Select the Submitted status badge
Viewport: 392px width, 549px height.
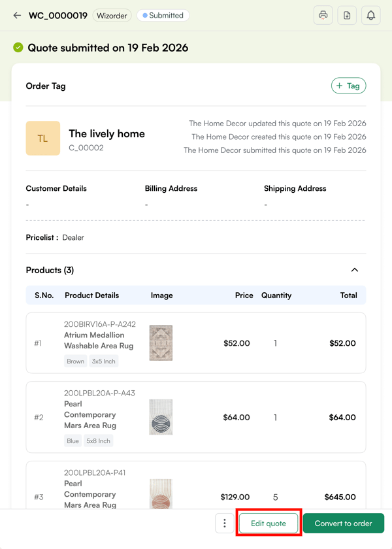[162, 15]
